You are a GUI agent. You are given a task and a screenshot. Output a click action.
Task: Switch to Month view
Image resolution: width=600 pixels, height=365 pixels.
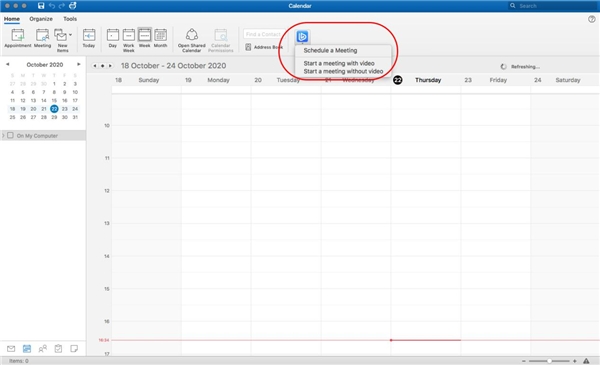pos(160,38)
